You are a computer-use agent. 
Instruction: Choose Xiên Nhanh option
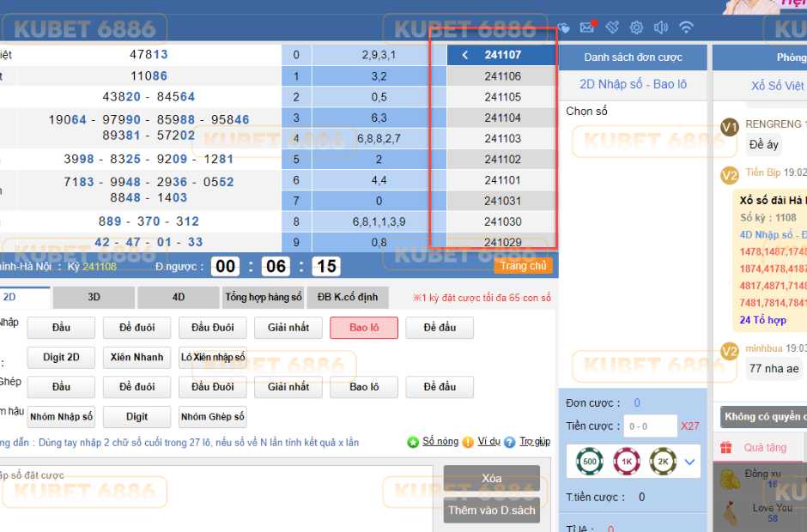(x=137, y=358)
